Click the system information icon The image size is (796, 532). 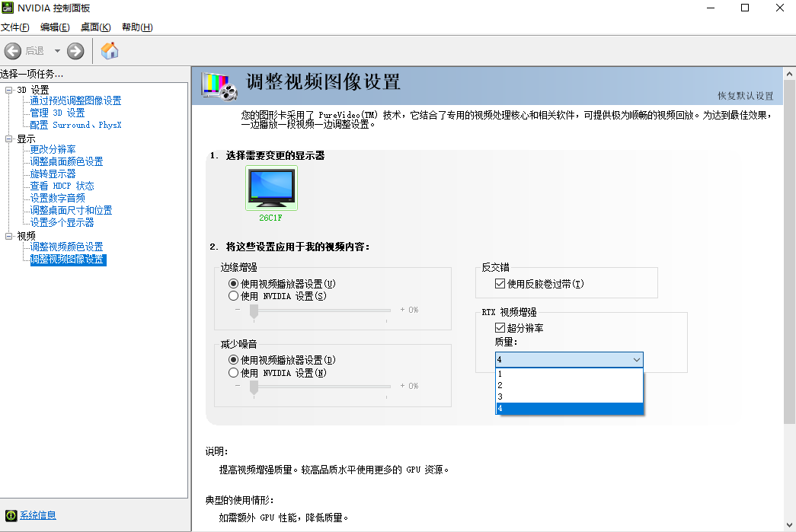(x=11, y=516)
